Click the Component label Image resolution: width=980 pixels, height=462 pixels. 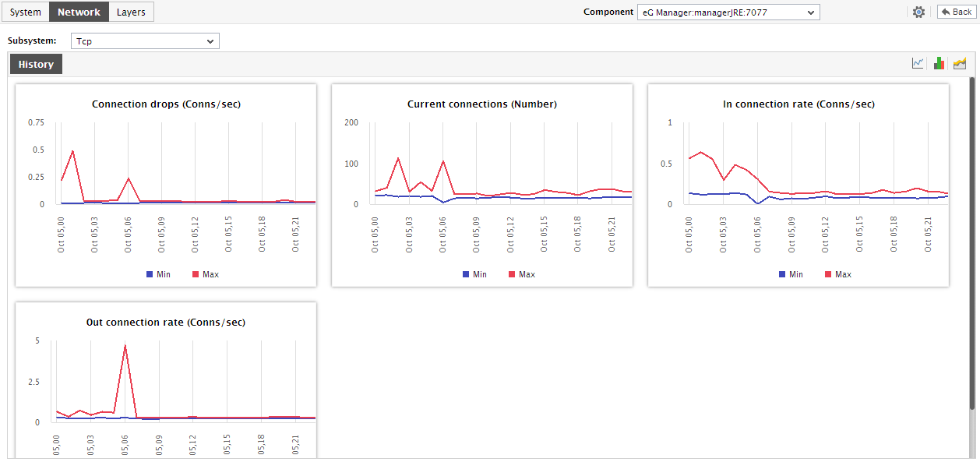(608, 12)
